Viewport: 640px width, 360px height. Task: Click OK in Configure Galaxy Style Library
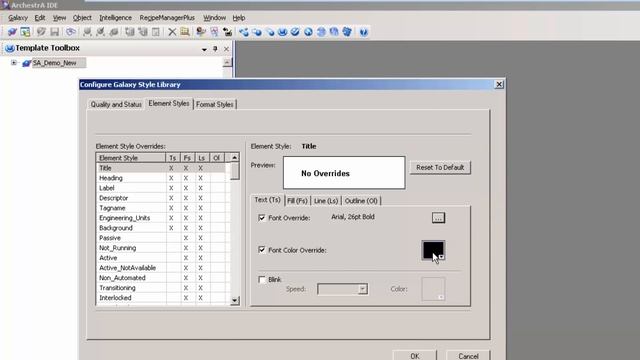[415, 356]
